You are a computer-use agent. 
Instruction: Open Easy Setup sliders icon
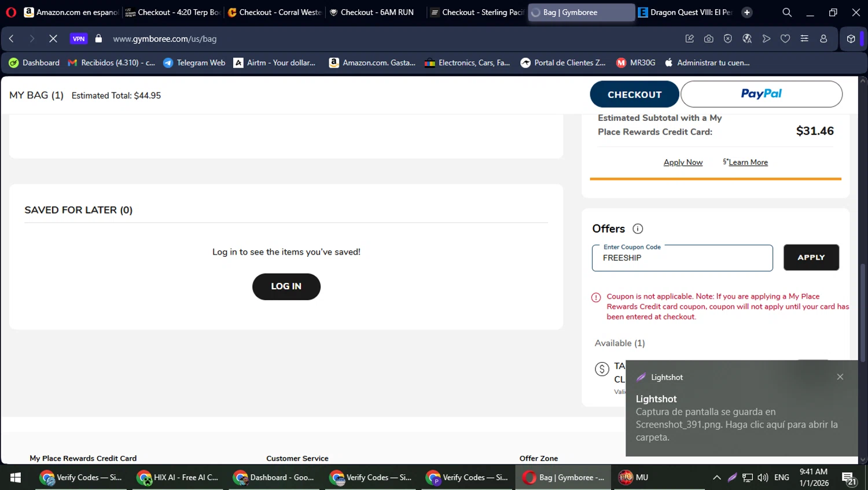click(x=804, y=39)
